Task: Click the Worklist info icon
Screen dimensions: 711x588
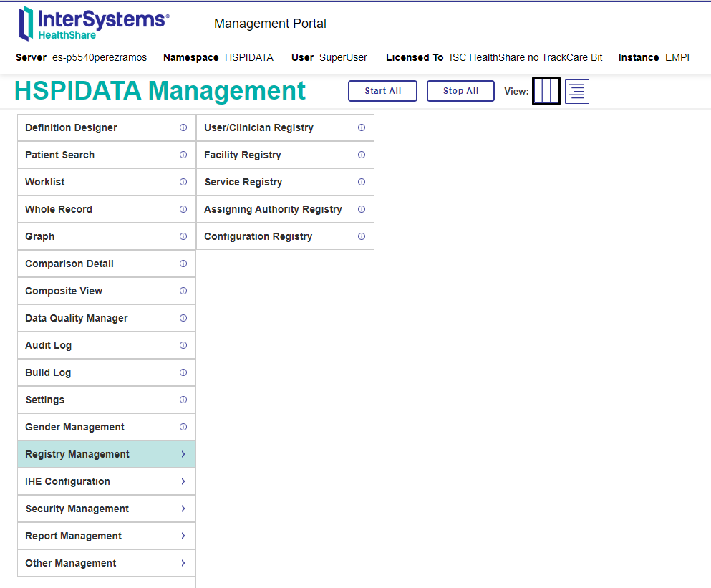Action: (183, 182)
